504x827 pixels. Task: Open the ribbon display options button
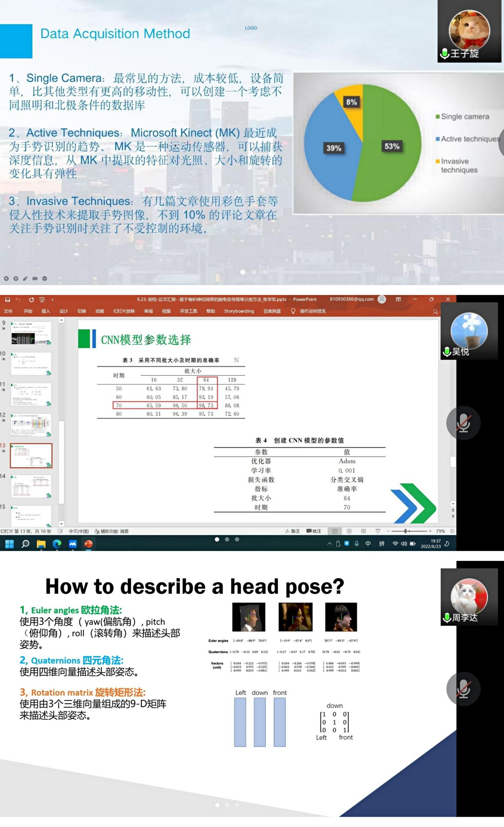point(398,299)
